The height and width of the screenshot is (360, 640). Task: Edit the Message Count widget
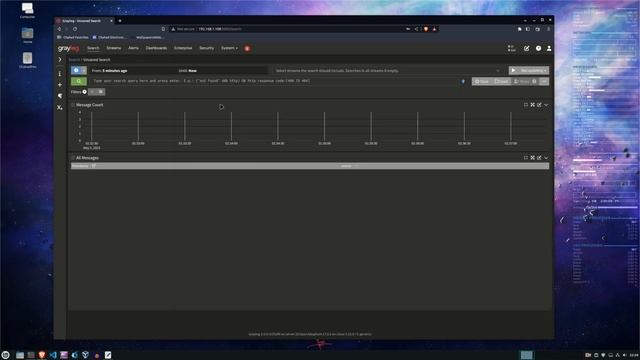539,105
